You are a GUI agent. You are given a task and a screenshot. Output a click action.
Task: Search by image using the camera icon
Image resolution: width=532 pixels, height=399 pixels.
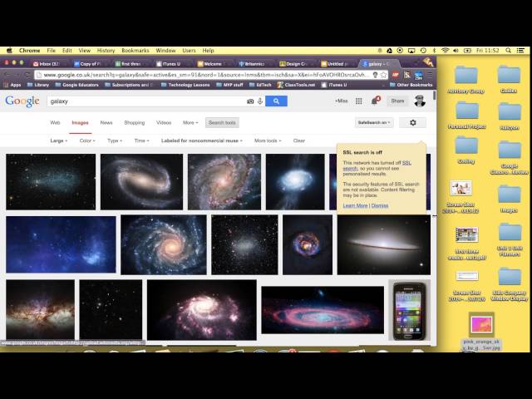click(250, 101)
